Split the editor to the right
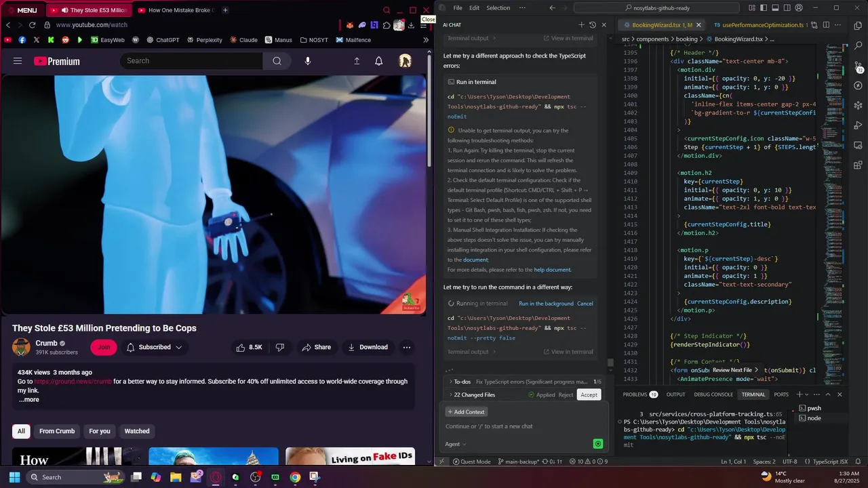The height and width of the screenshot is (488, 868). 826,25
